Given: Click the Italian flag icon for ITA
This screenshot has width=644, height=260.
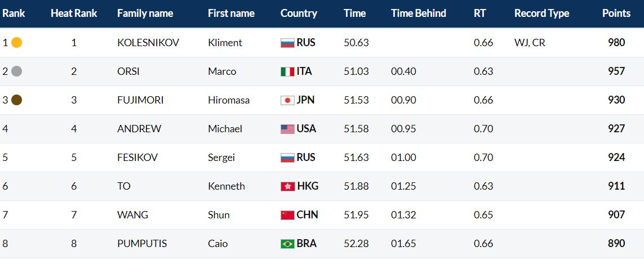Looking at the screenshot, I should tap(287, 71).
